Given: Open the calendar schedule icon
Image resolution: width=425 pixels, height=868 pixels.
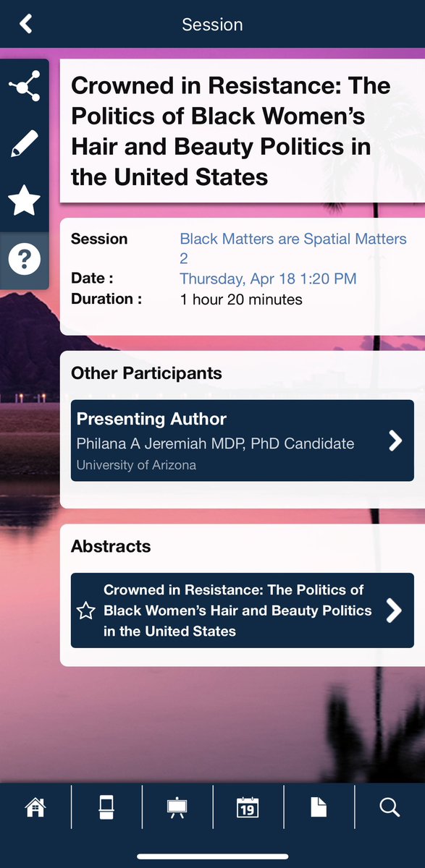Looking at the screenshot, I should click(x=248, y=807).
